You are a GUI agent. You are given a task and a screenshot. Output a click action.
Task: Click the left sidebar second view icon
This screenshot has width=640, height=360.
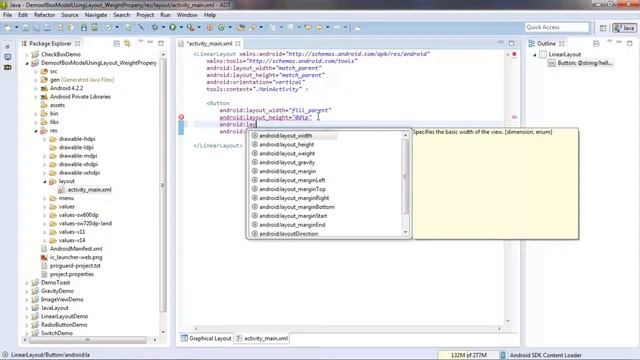point(8,57)
